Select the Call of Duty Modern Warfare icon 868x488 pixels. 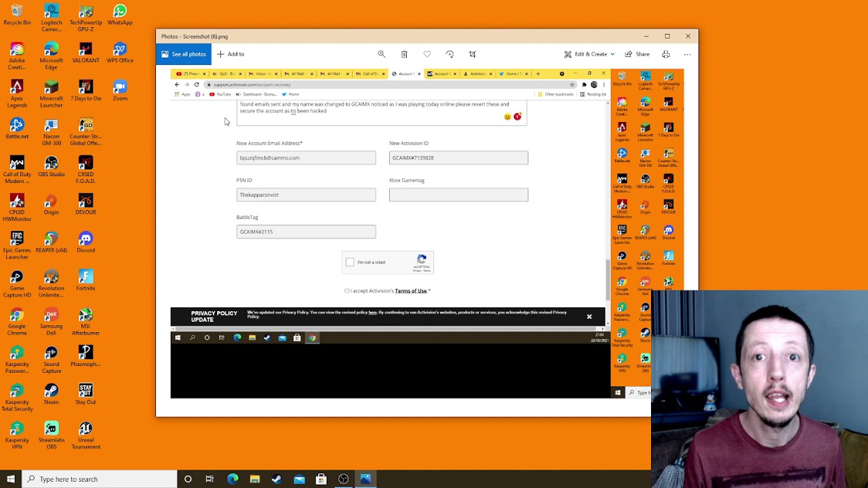pos(17,170)
